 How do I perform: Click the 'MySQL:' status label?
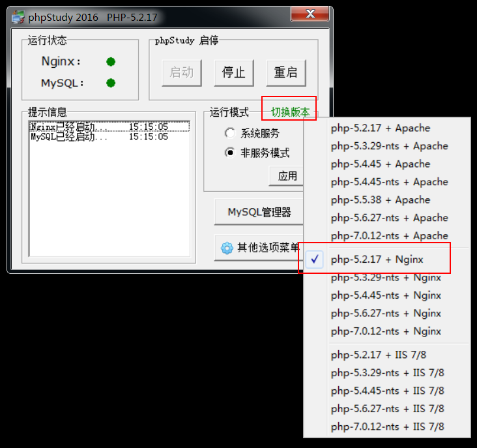(63, 83)
